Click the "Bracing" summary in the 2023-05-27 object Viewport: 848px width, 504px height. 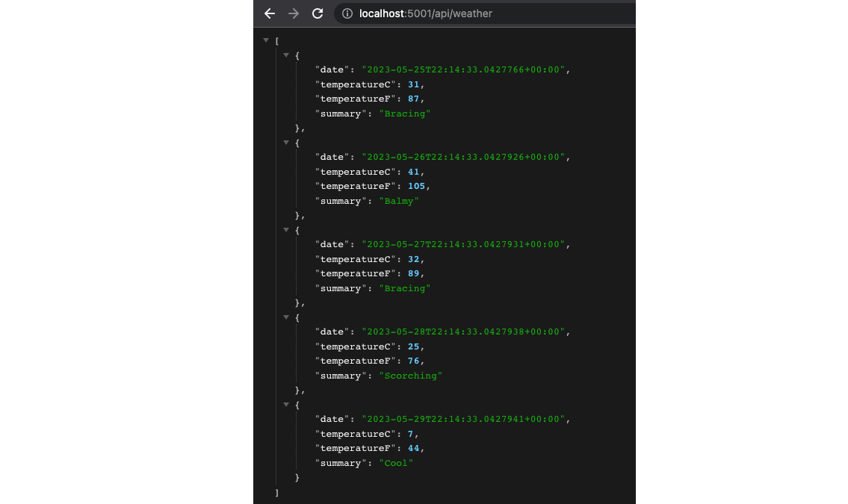(x=404, y=288)
